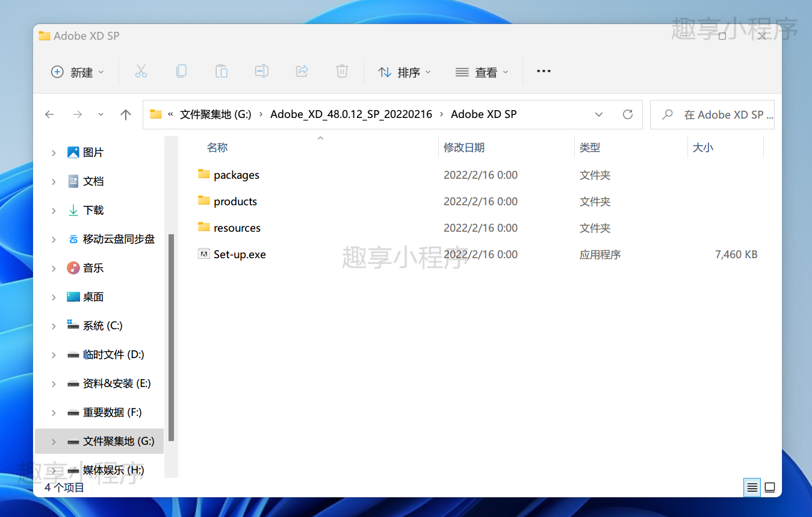
Task: Click 应用程序 type cell of Set-up.exe
Action: 600,254
